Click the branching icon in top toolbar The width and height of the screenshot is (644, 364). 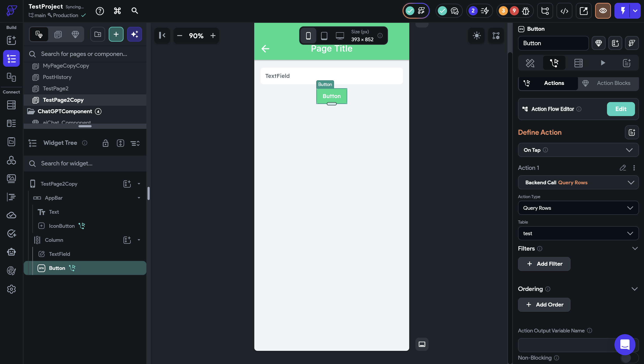545,11
